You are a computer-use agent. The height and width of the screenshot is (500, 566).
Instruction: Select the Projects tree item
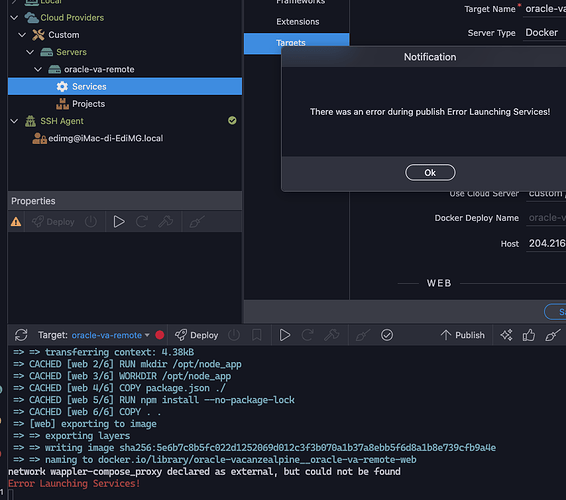click(x=88, y=104)
